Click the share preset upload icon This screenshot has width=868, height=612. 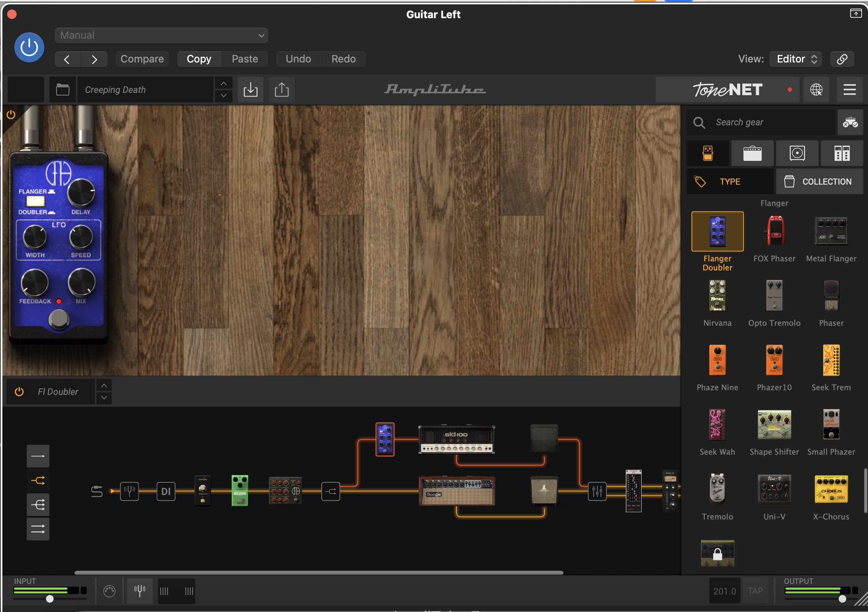point(282,90)
